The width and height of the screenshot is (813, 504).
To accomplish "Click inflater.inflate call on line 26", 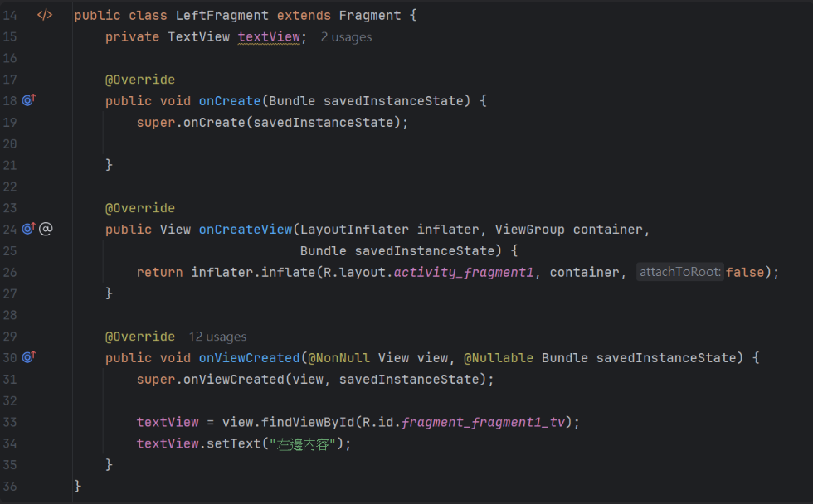I will [x=253, y=273].
